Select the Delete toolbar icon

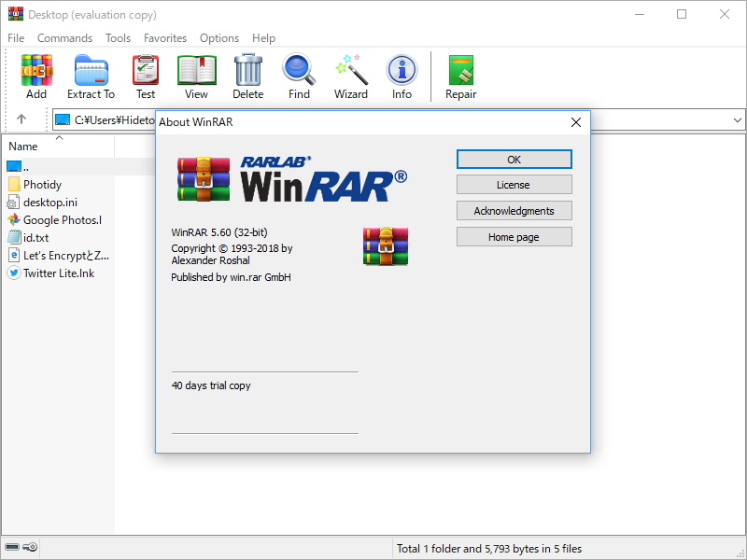click(x=247, y=75)
